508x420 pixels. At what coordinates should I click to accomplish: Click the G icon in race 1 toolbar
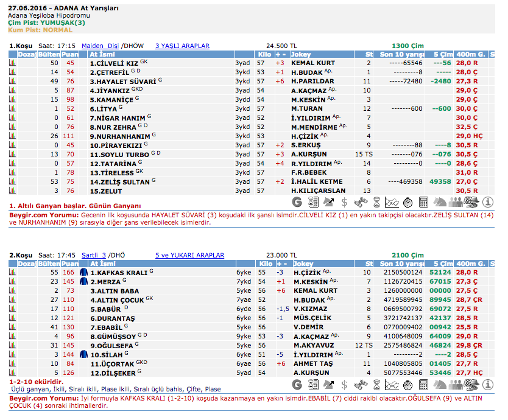[x=297, y=201]
